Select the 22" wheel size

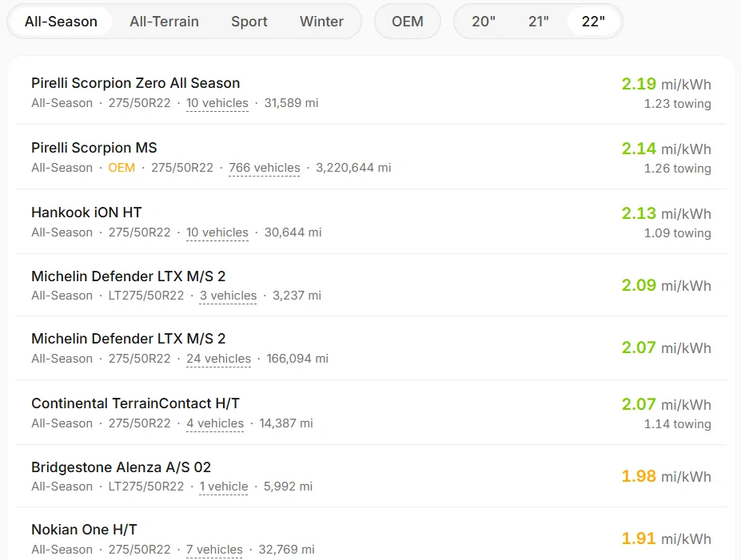(593, 22)
